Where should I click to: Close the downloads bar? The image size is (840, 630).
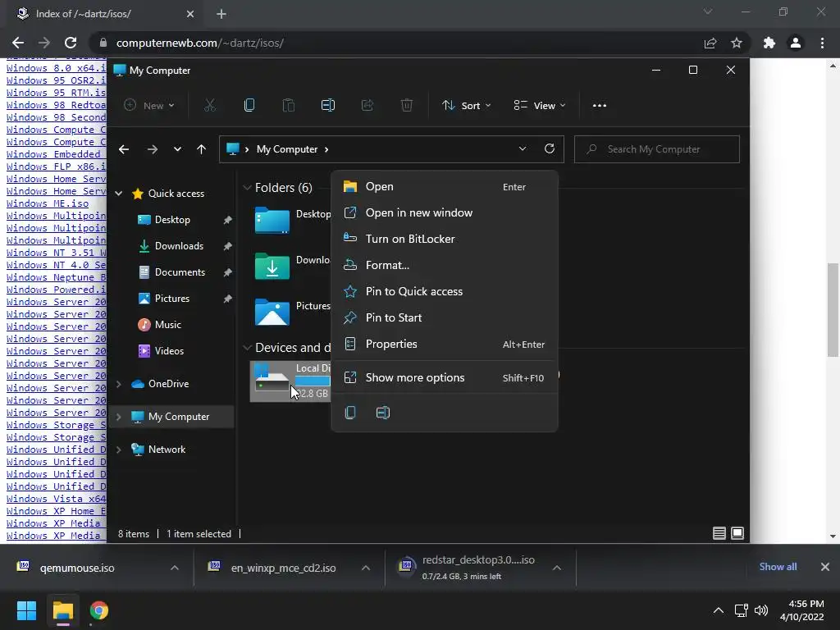825,567
